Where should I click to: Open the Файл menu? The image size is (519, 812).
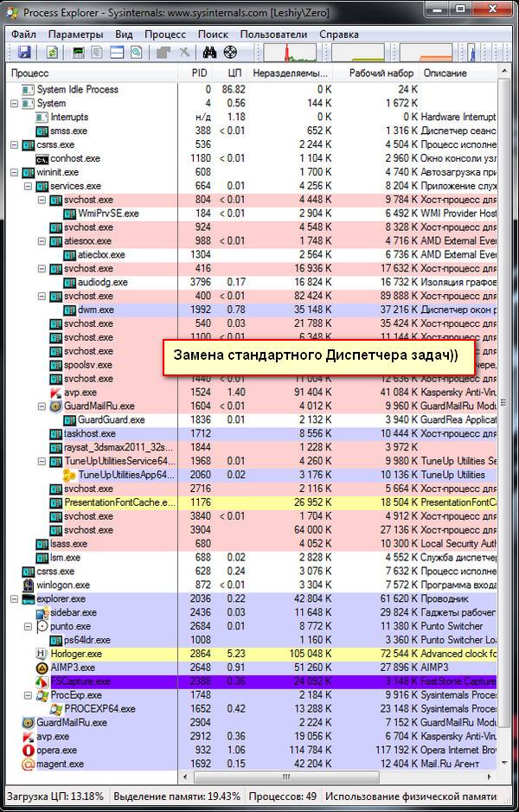(23, 34)
